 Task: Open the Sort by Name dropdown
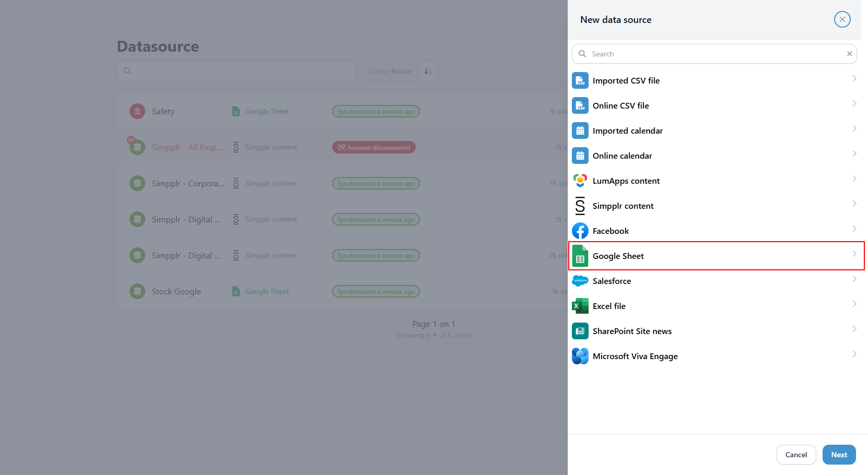click(x=390, y=71)
